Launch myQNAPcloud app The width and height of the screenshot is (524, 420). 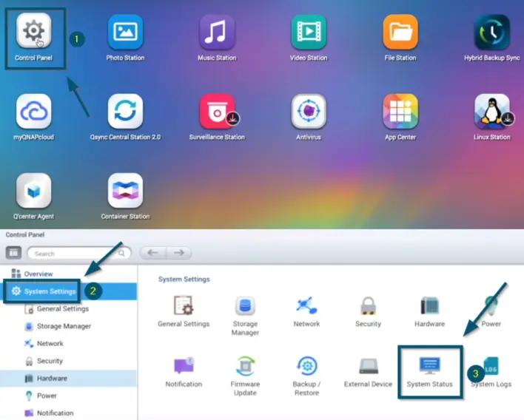pyautogui.click(x=34, y=111)
